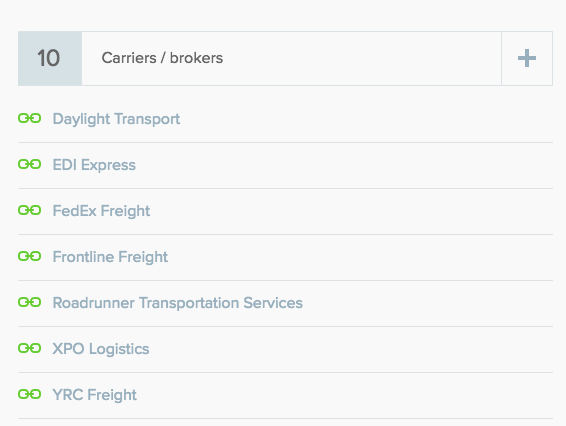Click the plus icon to add carrier
Image resolution: width=566 pixels, height=426 pixels.
(x=527, y=58)
